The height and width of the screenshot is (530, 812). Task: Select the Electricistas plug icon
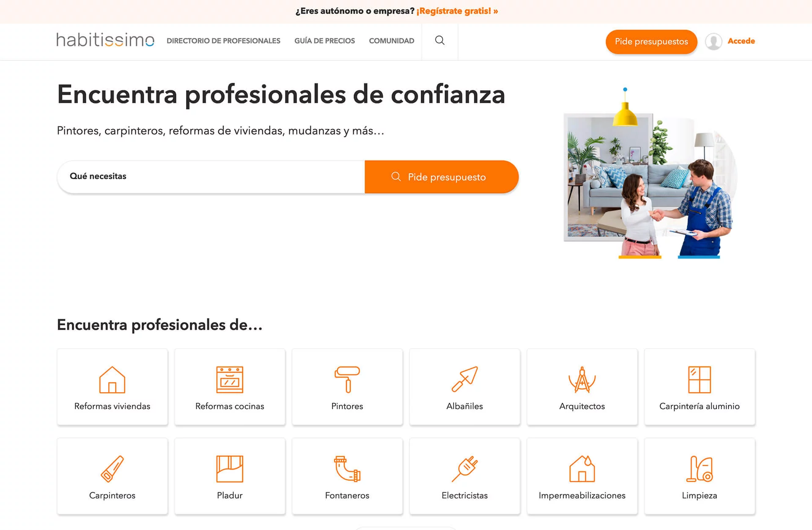click(x=464, y=469)
